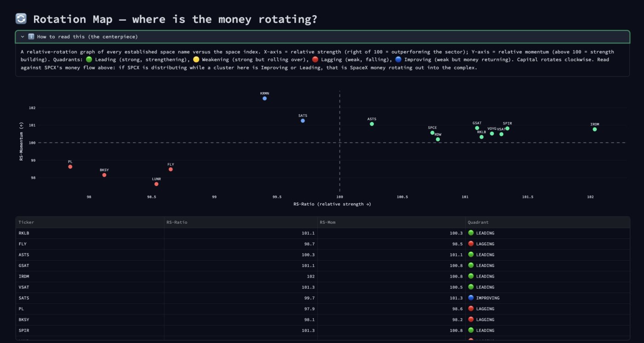Click the green circle before "Leading" in the explanation
Image resolution: width=644 pixels, height=343 pixels.
(x=89, y=60)
